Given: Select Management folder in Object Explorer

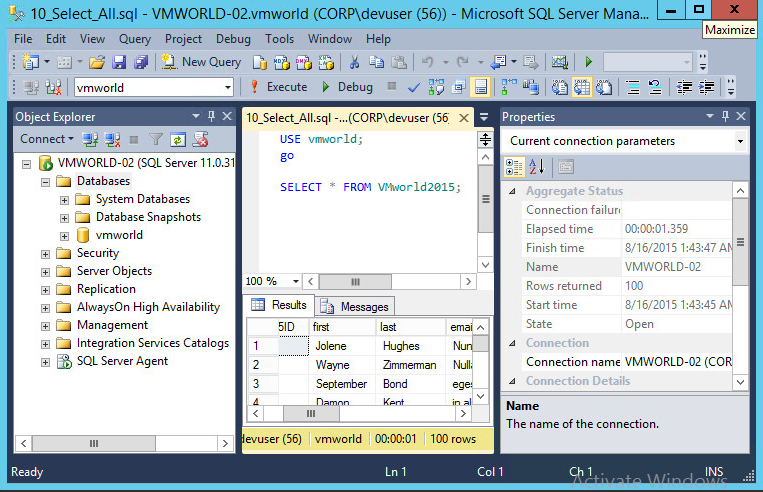Looking at the screenshot, I should (x=112, y=325).
